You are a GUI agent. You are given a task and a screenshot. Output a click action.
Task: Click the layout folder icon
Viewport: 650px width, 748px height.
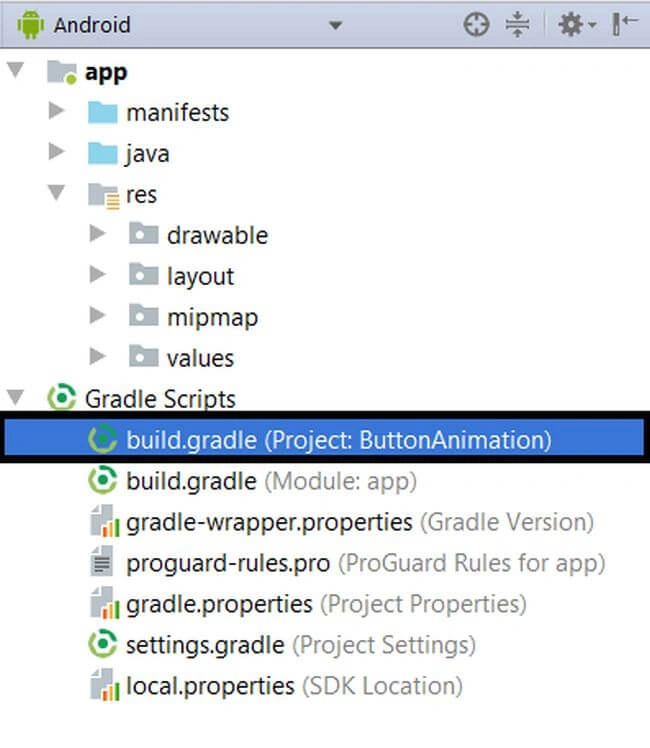[x=144, y=274]
